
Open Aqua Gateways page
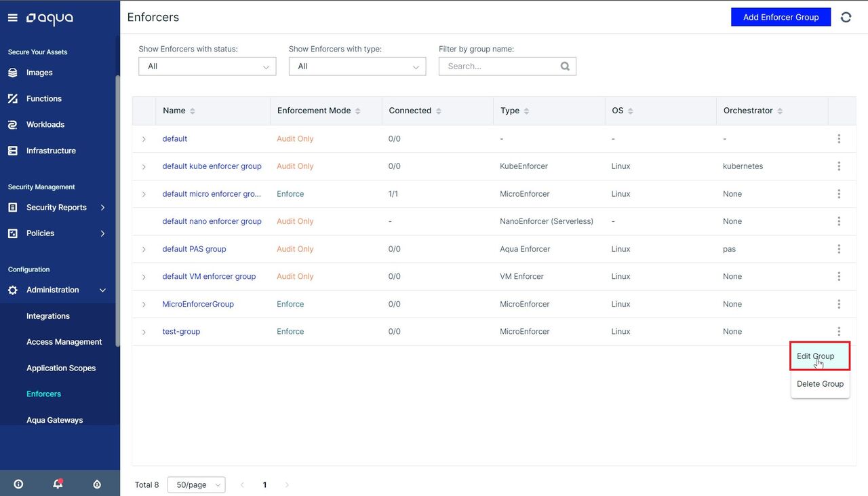click(x=55, y=420)
